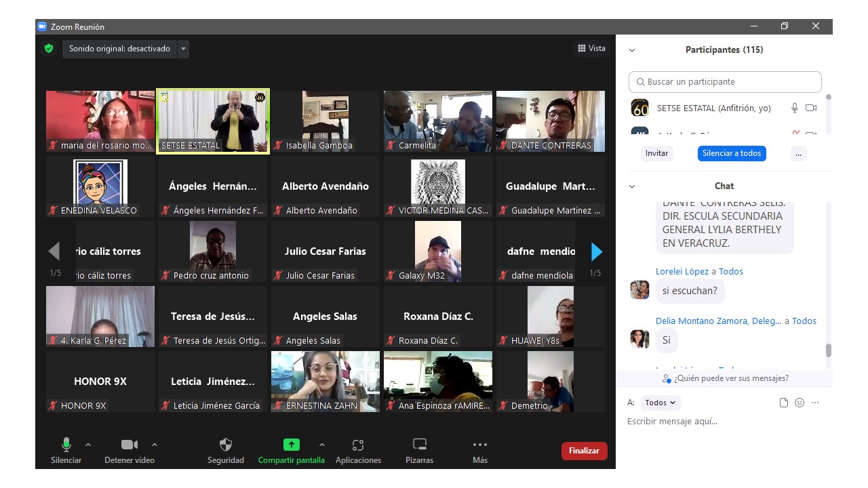Click the SETSE ESTATAL 60 avatar icon
Viewport: 868px width, 488px height.
coord(639,108)
